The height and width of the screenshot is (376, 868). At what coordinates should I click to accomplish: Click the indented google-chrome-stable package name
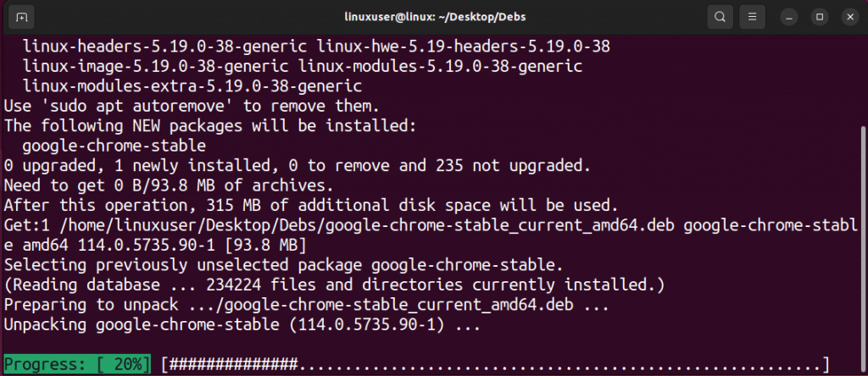(x=114, y=147)
